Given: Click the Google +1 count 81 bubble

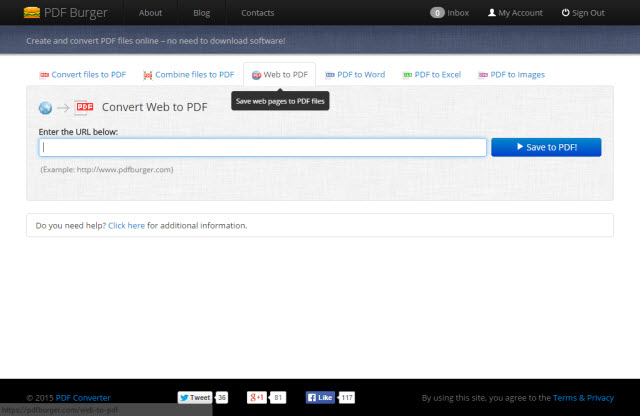Looking at the screenshot, I should 278,398.
